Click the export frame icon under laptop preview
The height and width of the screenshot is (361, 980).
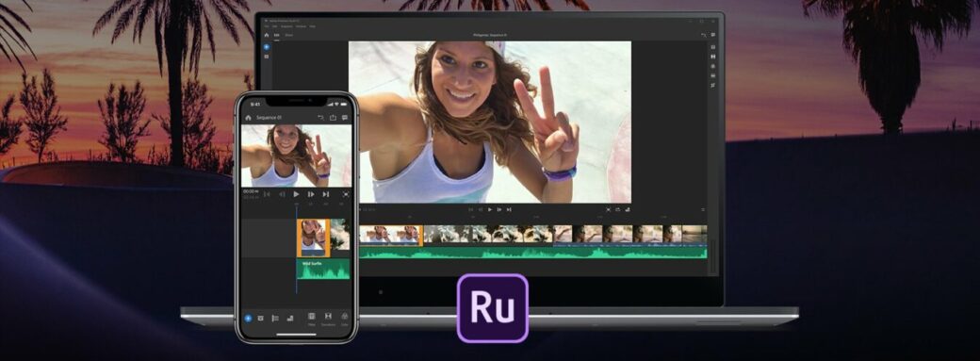coord(627,209)
